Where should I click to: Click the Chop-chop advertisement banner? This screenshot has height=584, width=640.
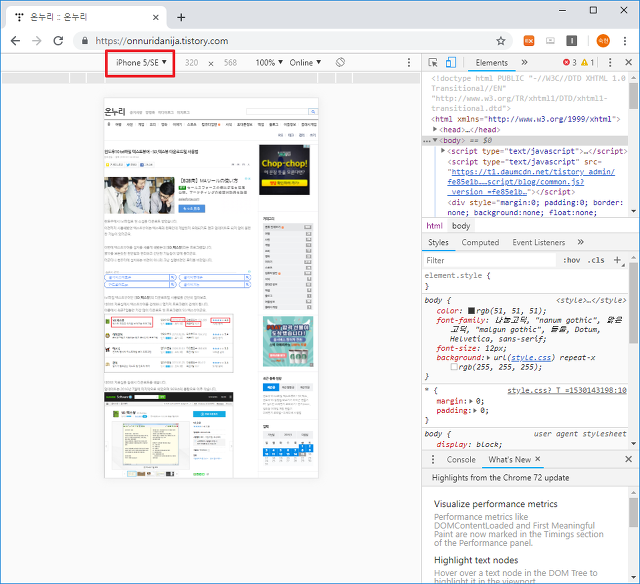[284, 170]
